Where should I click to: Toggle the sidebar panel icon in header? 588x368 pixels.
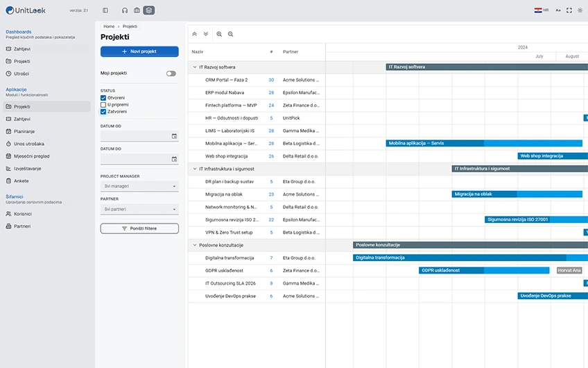105,10
